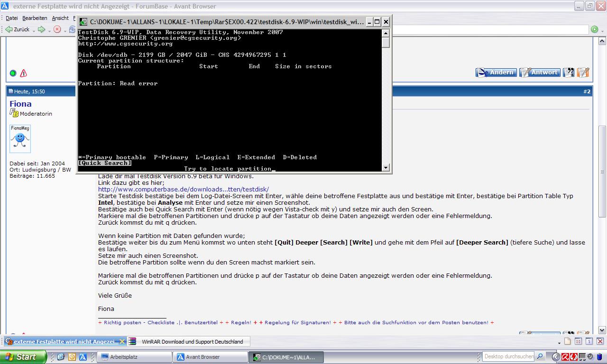The image size is (607, 364).
Task: Click the red antivirus tray icon
Action: [565, 357]
